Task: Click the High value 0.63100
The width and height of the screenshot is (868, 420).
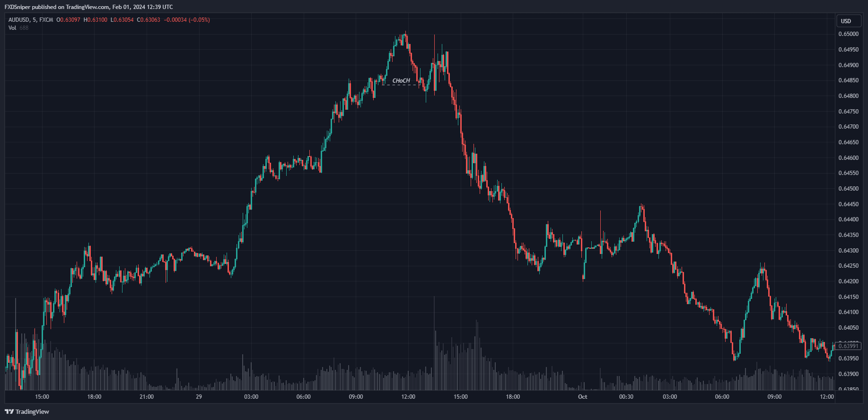Action: (x=97, y=20)
